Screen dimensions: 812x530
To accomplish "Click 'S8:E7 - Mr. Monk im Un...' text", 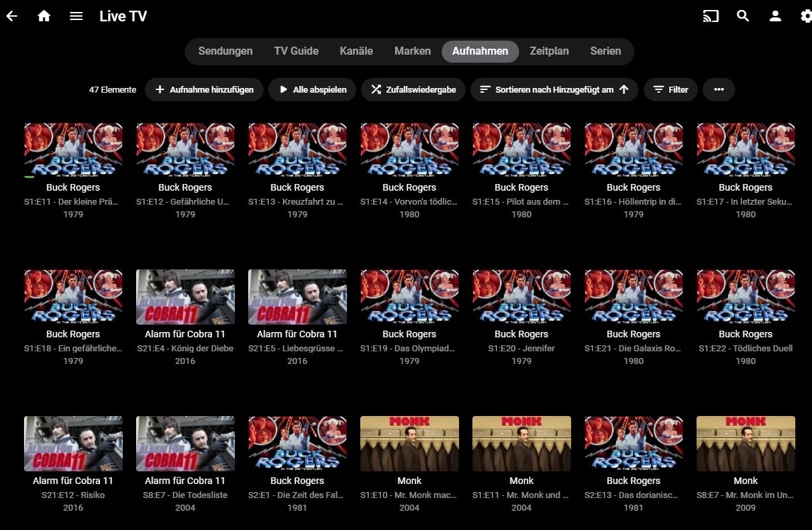I will (746, 495).
